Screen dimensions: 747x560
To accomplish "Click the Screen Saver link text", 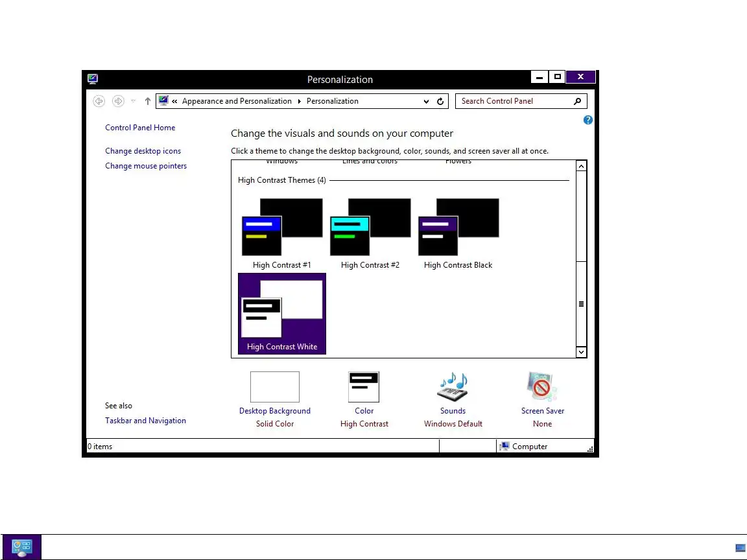I will 543,411.
